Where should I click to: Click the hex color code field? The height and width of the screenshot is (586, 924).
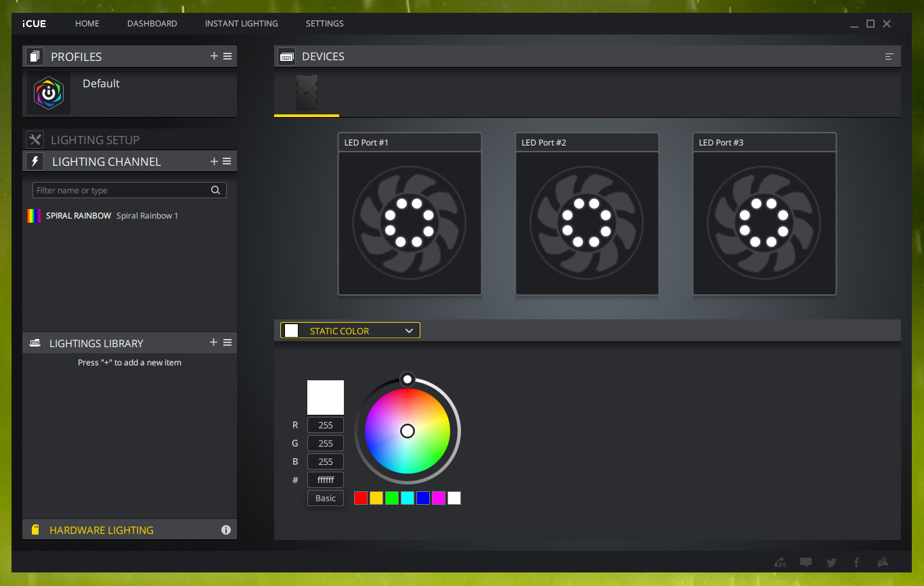coord(326,480)
